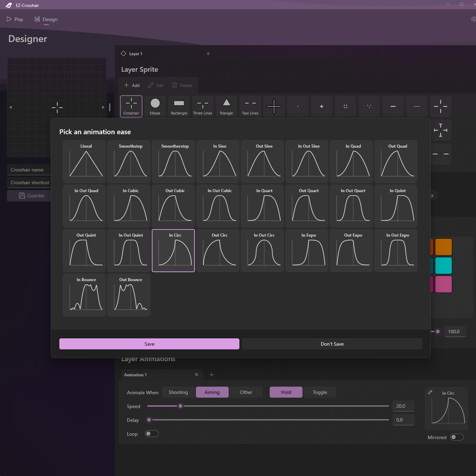The image size is (476, 476).
Task: Pick the In Quart ease
Action: (x=262, y=206)
